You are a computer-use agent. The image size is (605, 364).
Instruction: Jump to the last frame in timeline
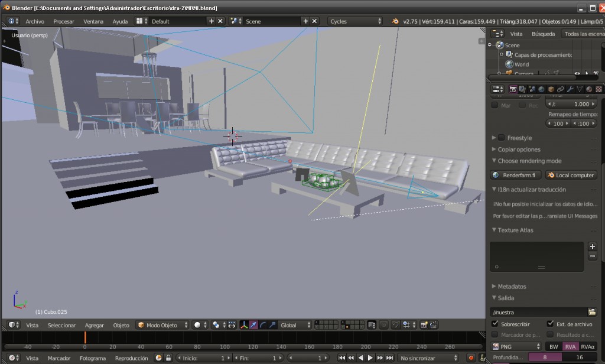point(390,358)
